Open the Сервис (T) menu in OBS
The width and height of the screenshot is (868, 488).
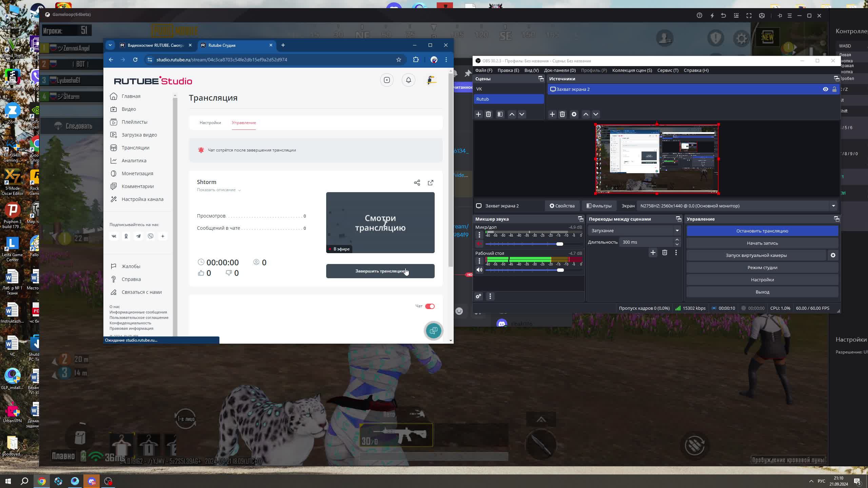668,70
